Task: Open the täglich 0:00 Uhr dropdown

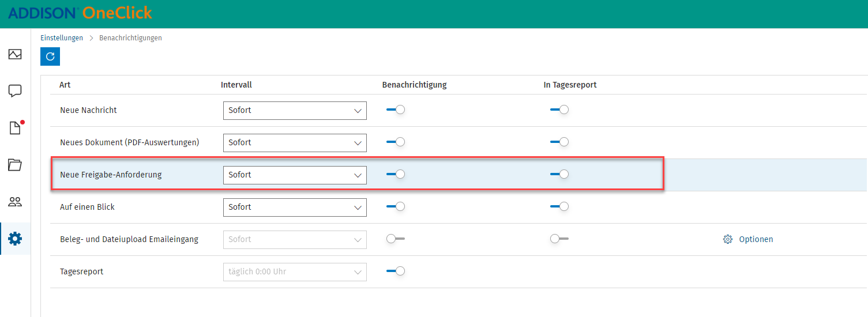Action: tap(295, 271)
